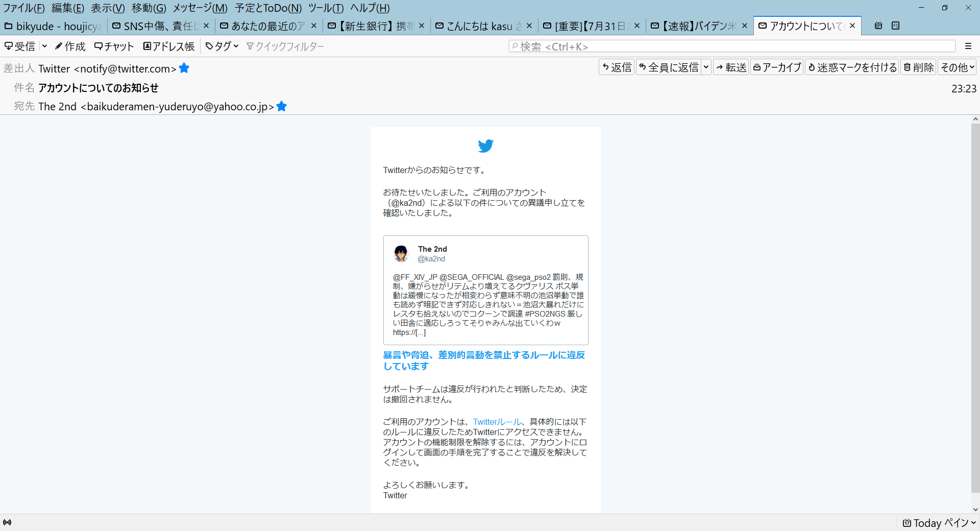Click the アーカイブ button

tap(777, 67)
